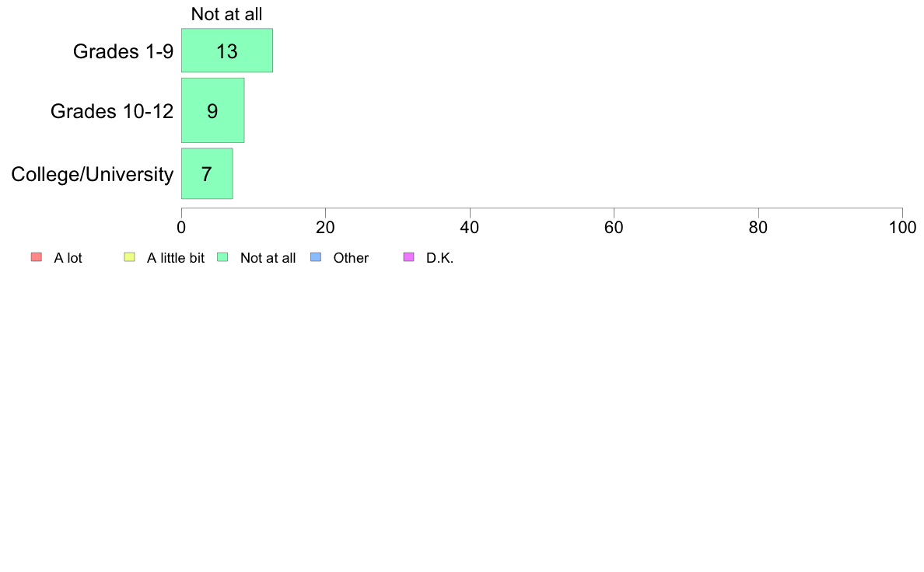Click the magenta 'D.K.' legend swatch

[x=409, y=256]
